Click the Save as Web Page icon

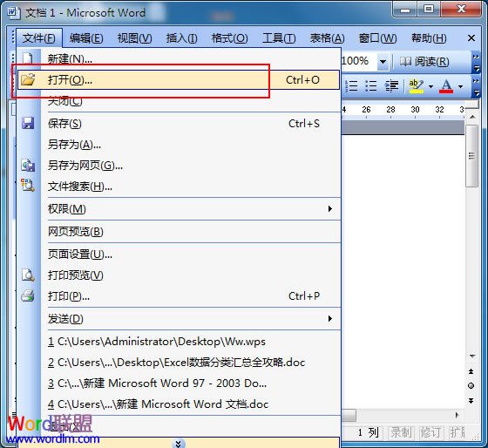coord(28,166)
